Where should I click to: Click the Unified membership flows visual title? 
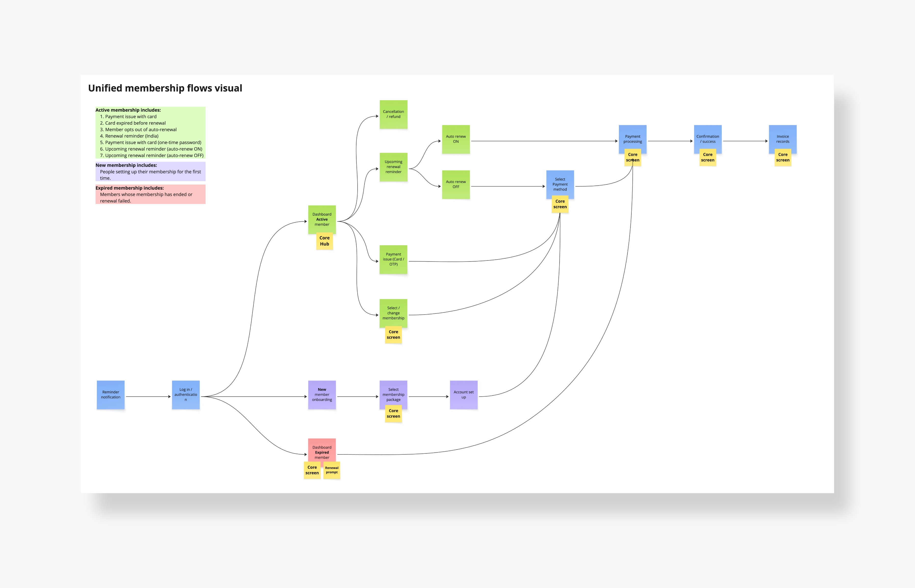coord(165,88)
